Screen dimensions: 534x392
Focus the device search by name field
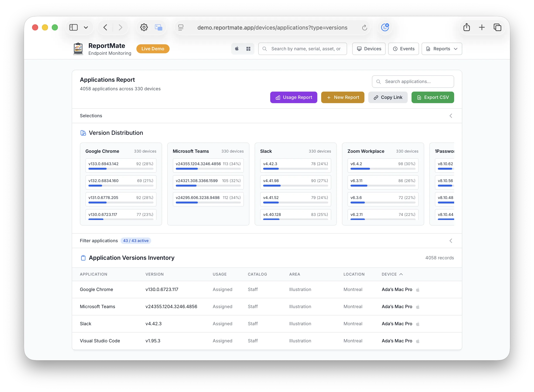point(303,49)
